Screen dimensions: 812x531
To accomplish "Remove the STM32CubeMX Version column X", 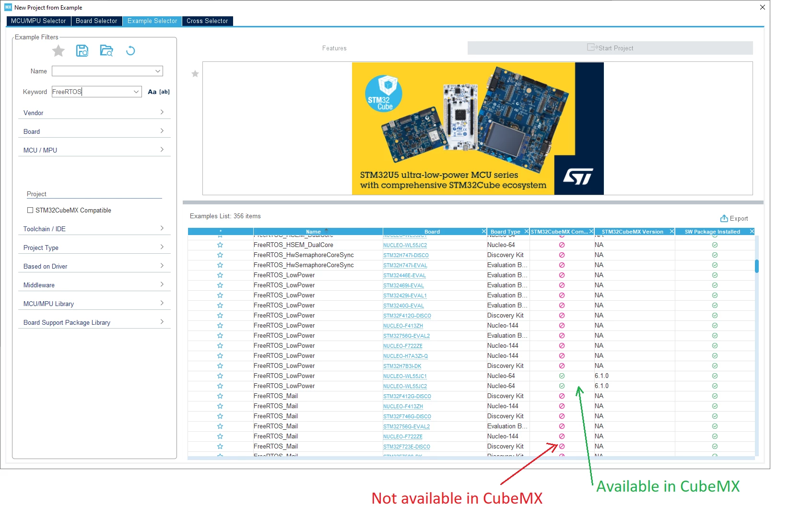I will 671,231.
